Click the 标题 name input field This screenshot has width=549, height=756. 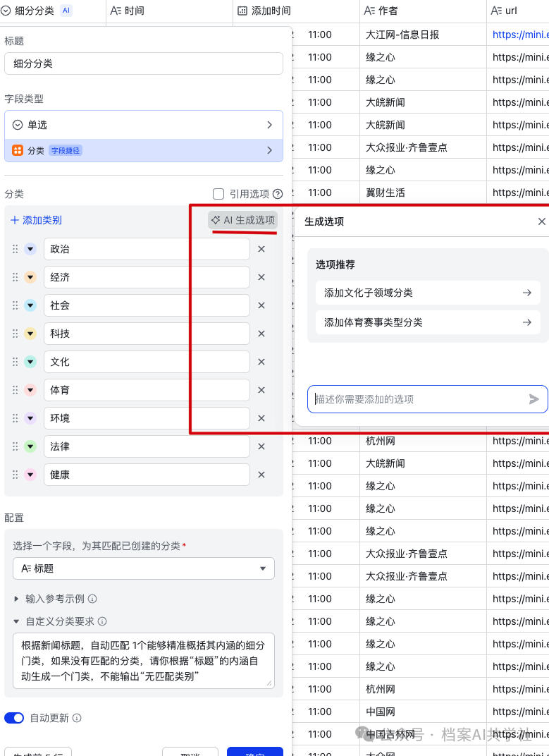(144, 63)
